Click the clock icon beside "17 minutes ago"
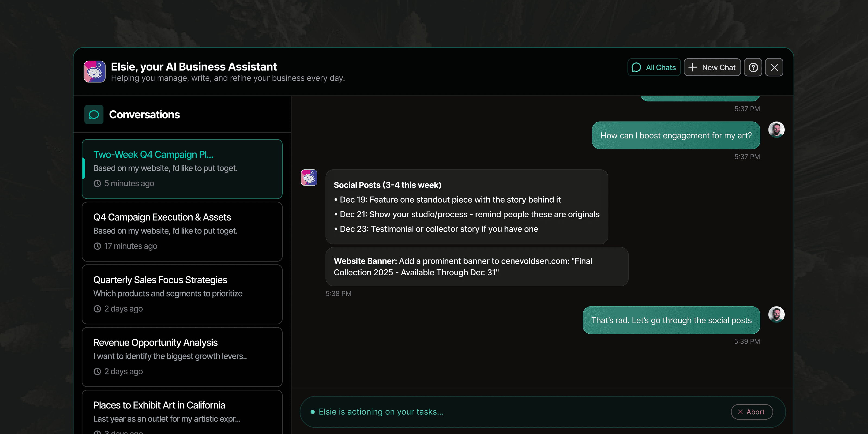The height and width of the screenshot is (434, 868). pyautogui.click(x=97, y=246)
